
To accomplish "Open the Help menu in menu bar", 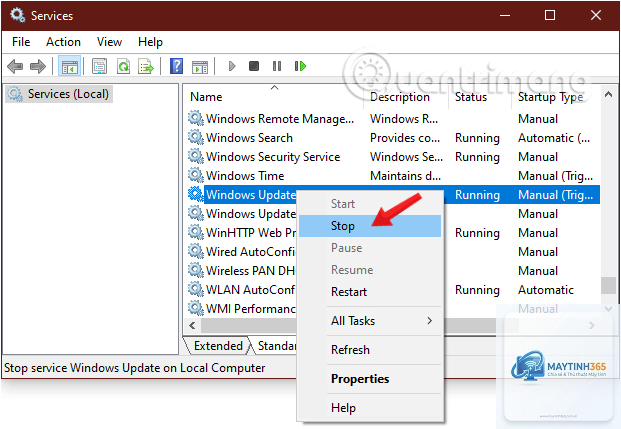I will 150,42.
